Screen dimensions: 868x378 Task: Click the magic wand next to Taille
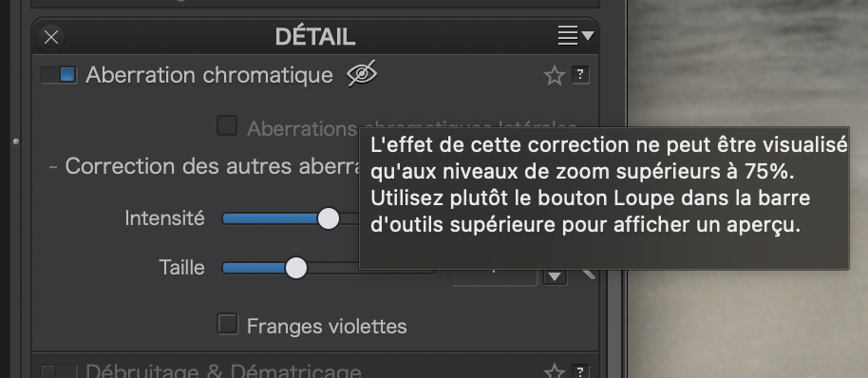(x=588, y=274)
